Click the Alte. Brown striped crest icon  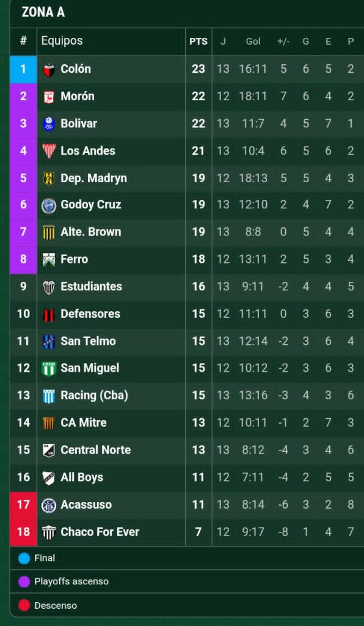[x=49, y=233]
